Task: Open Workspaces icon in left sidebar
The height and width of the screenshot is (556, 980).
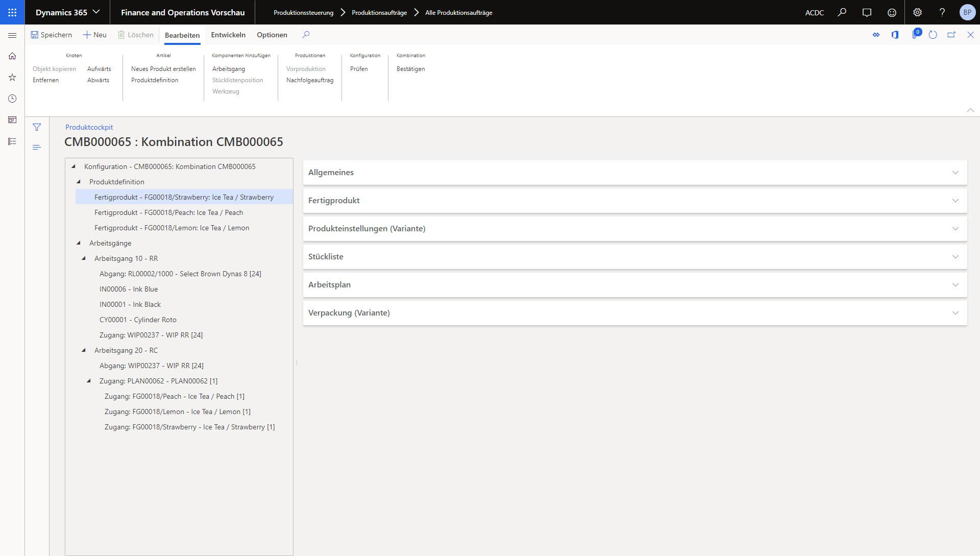Action: [12, 120]
